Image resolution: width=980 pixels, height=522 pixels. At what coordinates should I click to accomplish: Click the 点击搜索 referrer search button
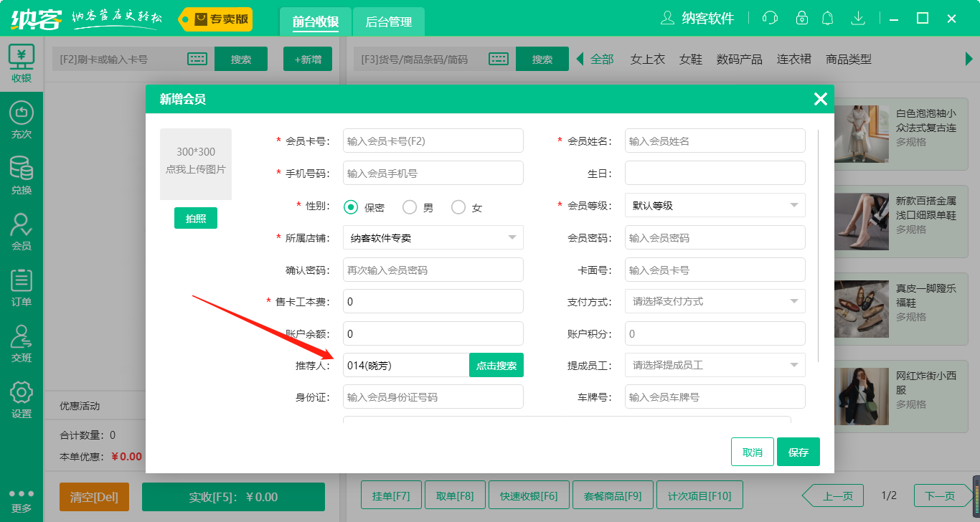496,365
